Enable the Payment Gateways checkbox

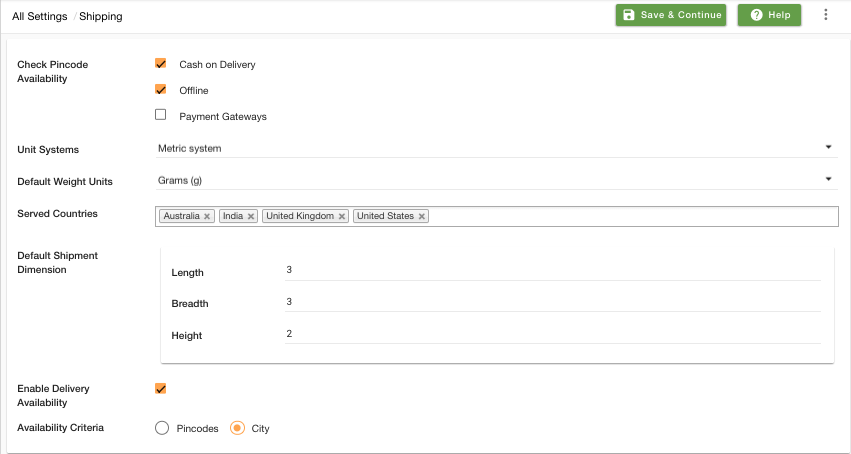pyautogui.click(x=161, y=114)
